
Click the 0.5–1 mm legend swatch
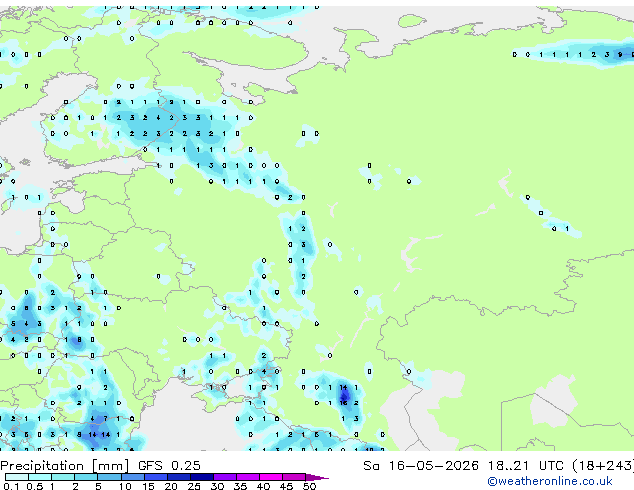[40, 477]
